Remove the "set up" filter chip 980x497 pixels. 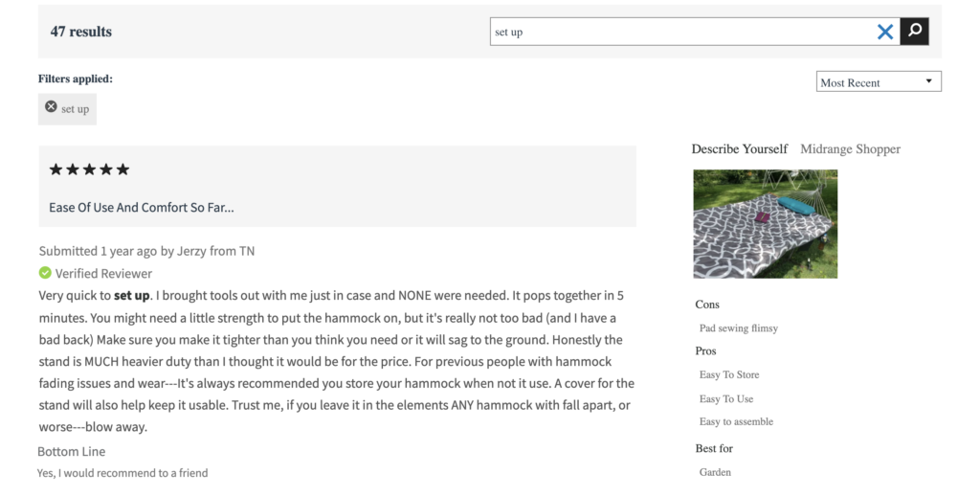52,107
